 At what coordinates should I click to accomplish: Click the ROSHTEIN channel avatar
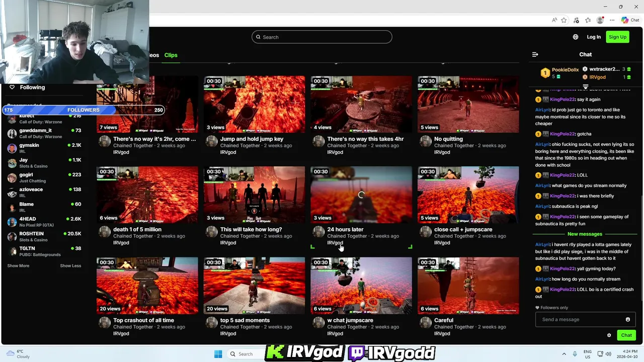[x=12, y=236]
